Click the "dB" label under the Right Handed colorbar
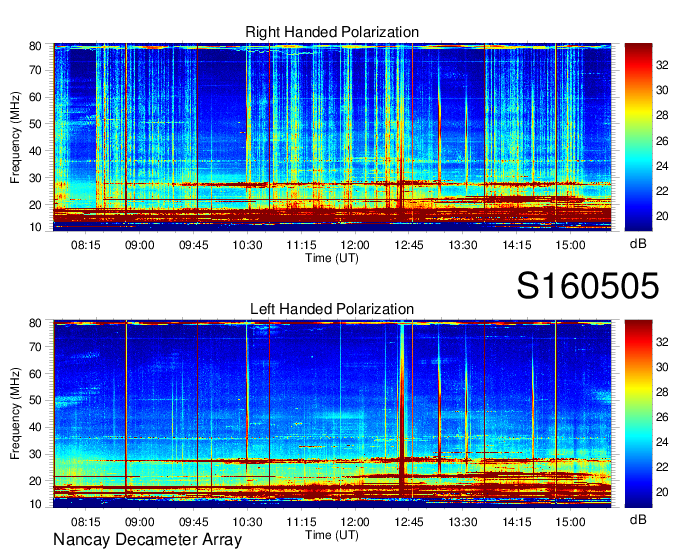 tap(638, 244)
